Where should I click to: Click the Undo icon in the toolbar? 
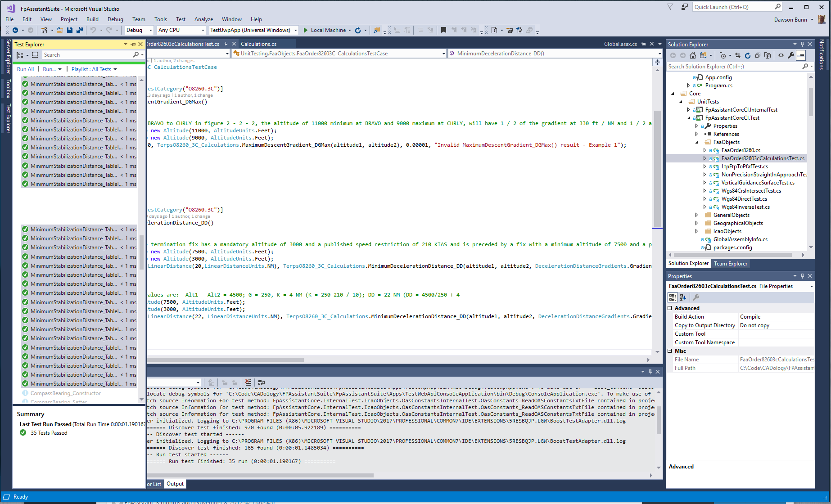pos(93,30)
